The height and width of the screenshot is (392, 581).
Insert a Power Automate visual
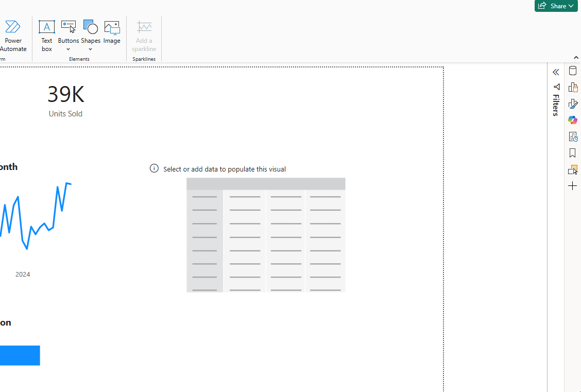click(13, 36)
